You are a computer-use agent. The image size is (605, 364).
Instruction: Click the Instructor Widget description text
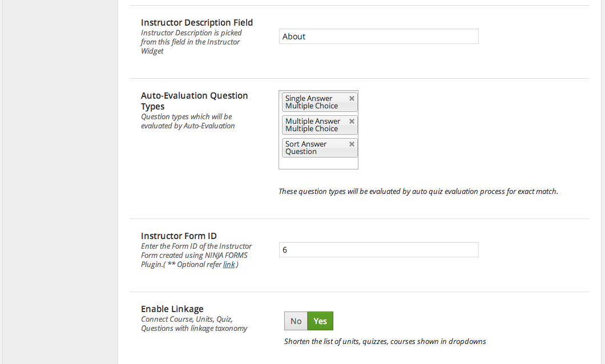pos(191,42)
